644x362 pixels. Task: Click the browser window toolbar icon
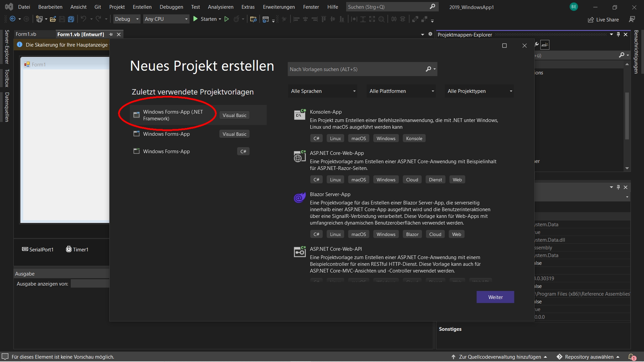tap(265, 19)
